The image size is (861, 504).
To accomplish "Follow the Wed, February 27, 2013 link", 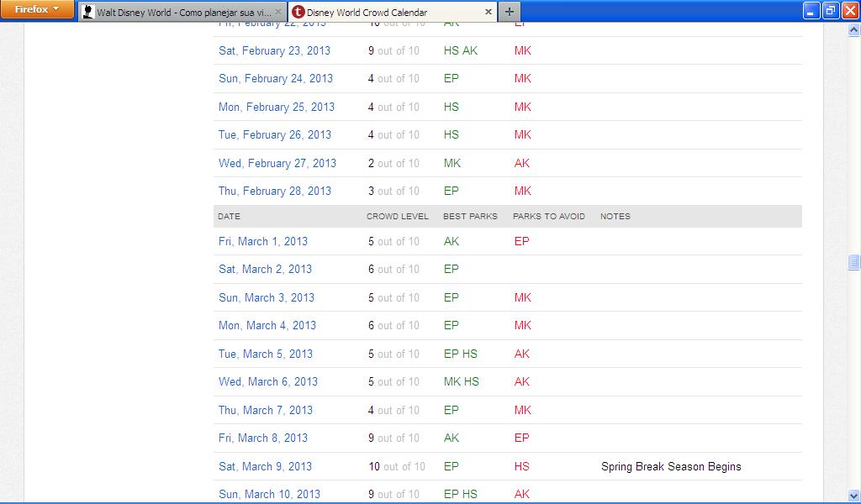I will click(x=277, y=163).
